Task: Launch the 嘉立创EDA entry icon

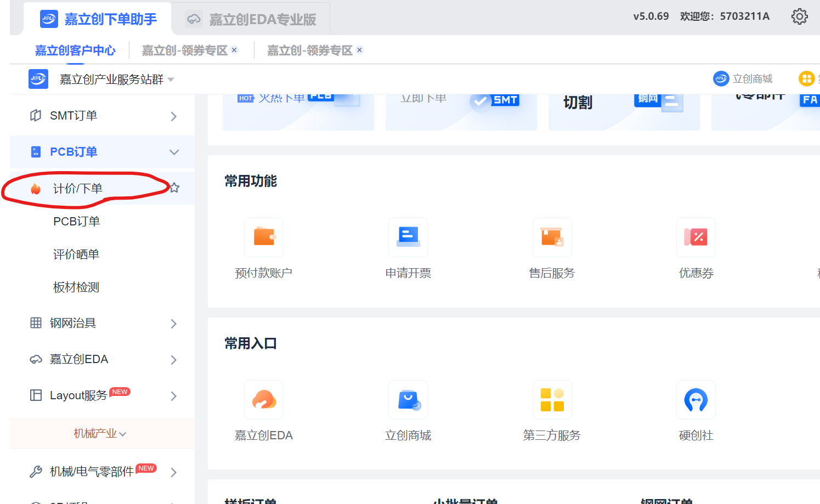Action: (x=264, y=400)
